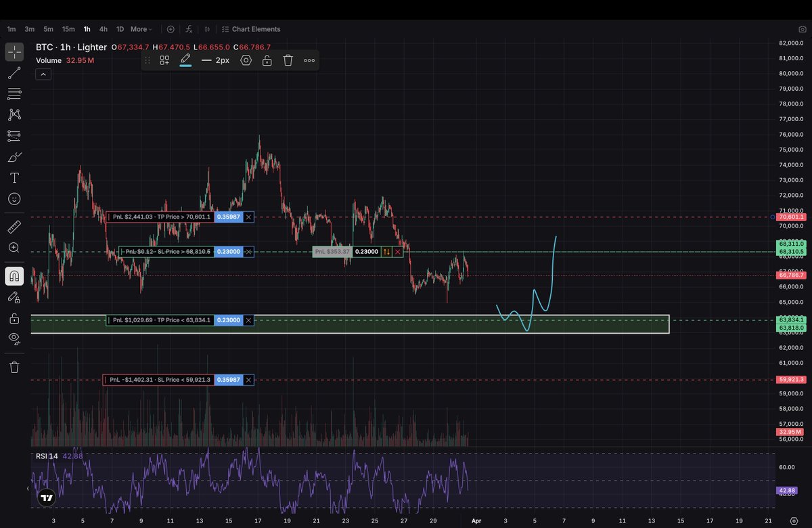Switch to the 15m timeframe

pyautogui.click(x=68, y=29)
